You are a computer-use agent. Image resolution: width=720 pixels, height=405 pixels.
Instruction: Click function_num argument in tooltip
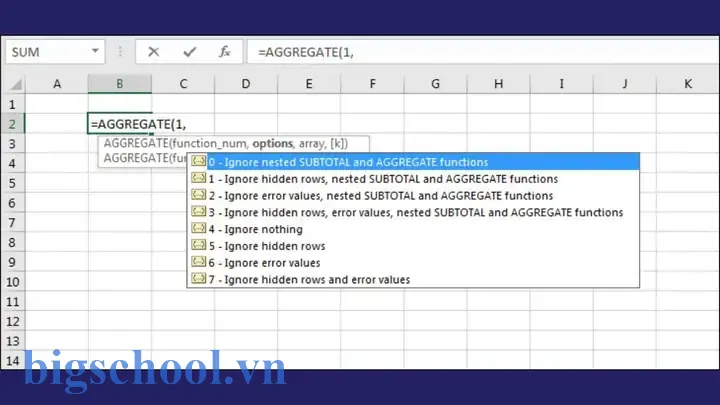pos(211,143)
